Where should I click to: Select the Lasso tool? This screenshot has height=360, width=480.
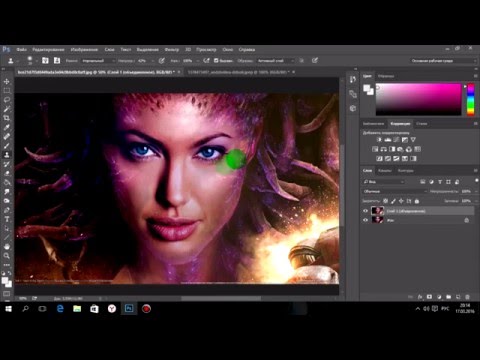point(7,100)
